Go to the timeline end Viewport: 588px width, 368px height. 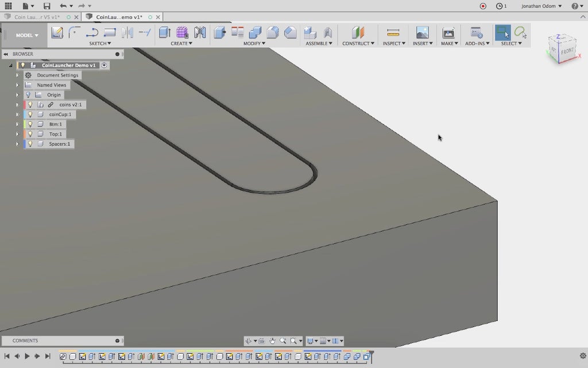(x=47, y=356)
